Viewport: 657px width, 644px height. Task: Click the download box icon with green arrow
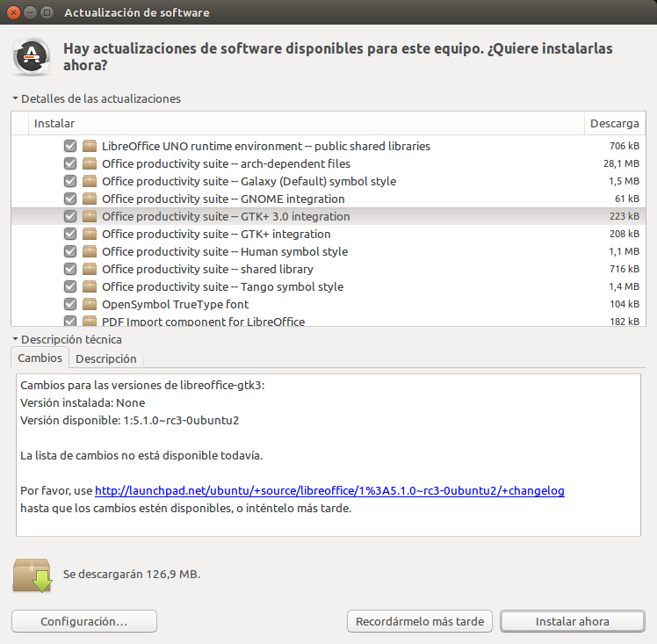[x=32, y=575]
